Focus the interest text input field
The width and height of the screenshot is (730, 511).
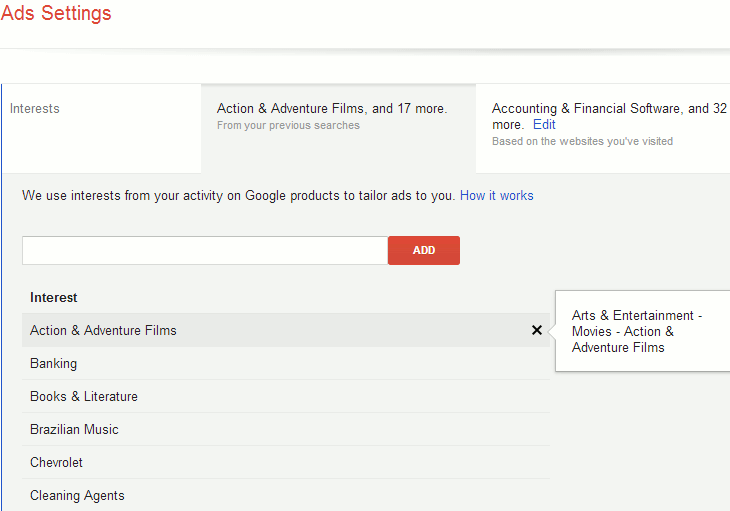pyautogui.click(x=205, y=250)
